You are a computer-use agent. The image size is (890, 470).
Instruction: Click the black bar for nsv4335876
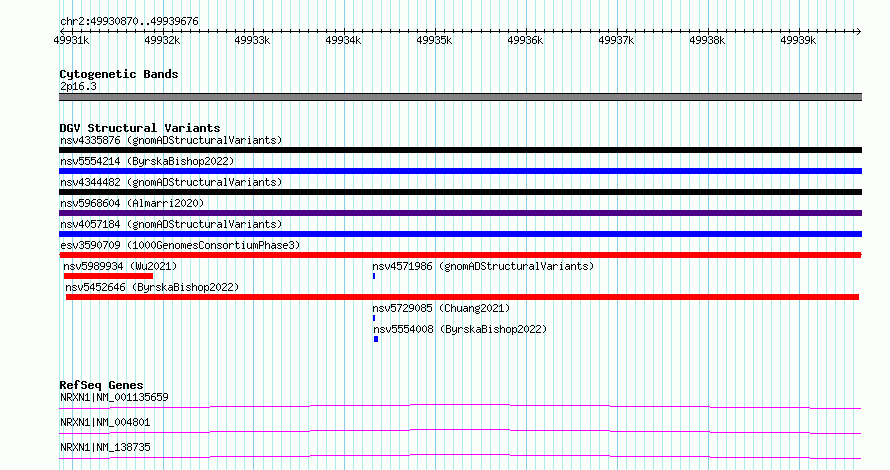(x=460, y=150)
